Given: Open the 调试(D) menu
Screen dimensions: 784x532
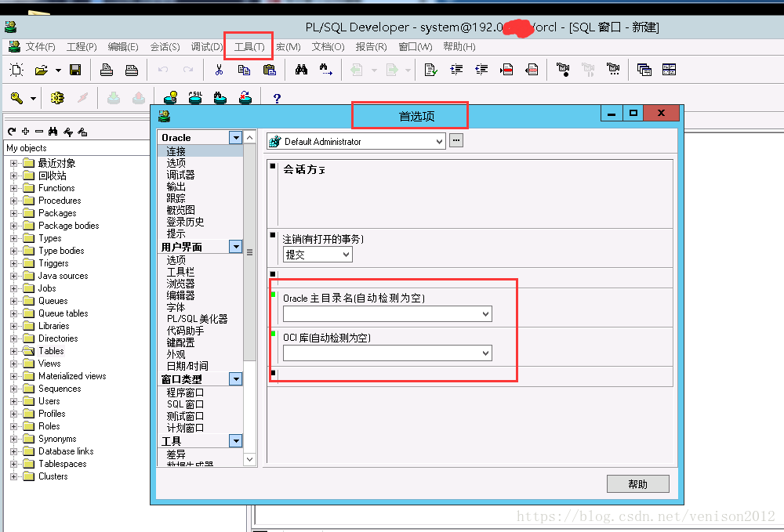Looking at the screenshot, I should point(206,46).
